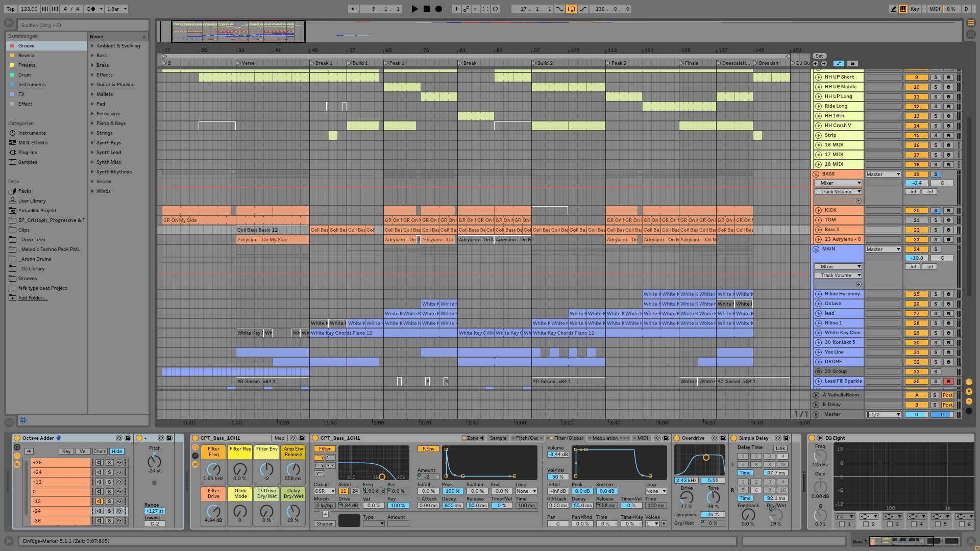Toggle the Lock Envelopes icon
Viewport: 980px width, 551px height.
tap(852, 64)
